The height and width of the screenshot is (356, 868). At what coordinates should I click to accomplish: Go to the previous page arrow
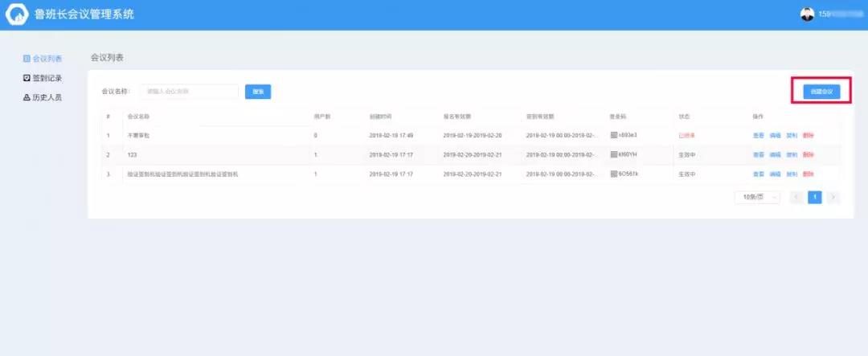(796, 197)
